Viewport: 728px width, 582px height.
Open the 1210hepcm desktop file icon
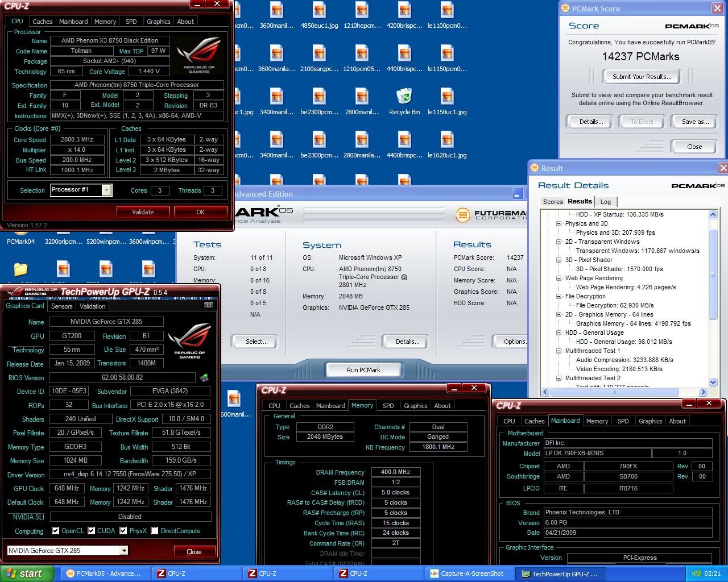pyautogui.click(x=362, y=15)
